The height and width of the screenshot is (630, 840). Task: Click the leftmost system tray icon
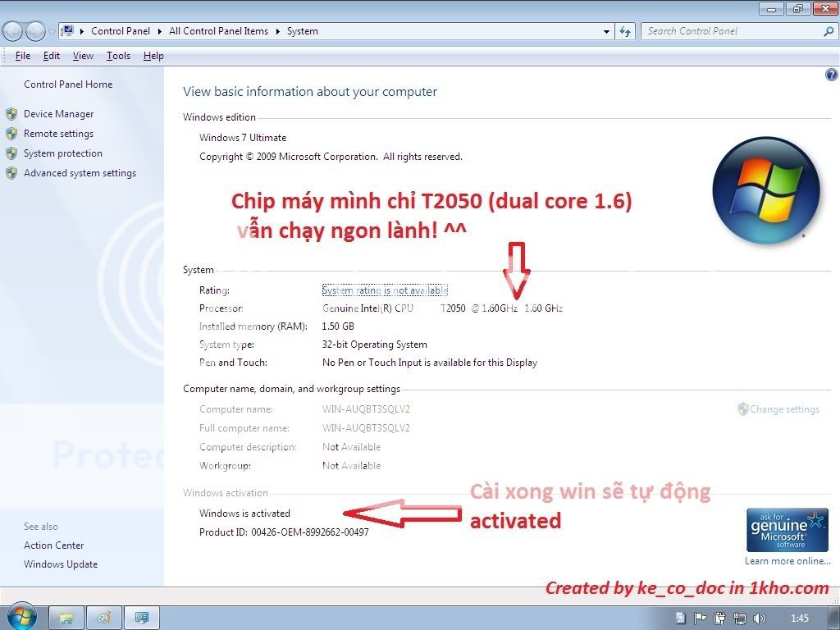pos(680,619)
